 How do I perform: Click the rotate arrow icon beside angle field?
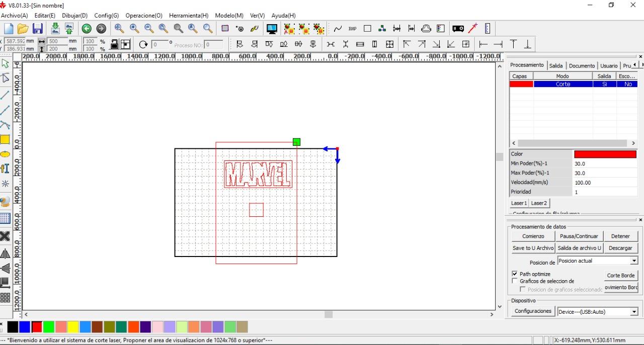tap(143, 44)
